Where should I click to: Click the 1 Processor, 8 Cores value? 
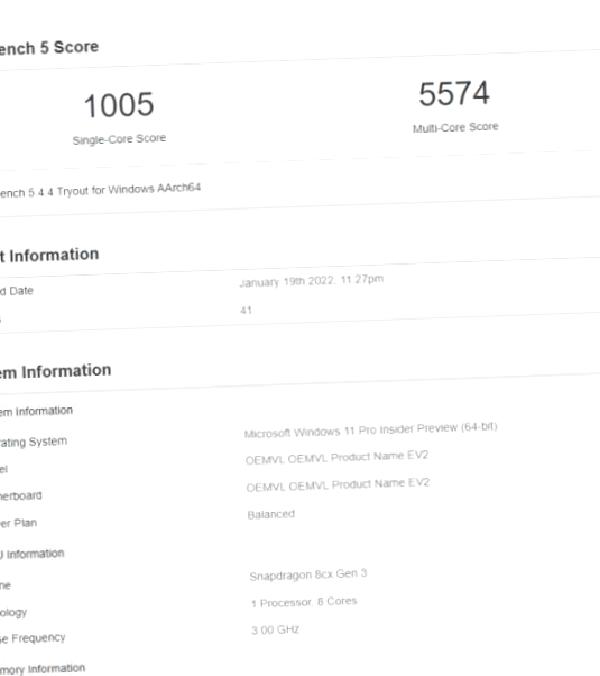pos(304,602)
